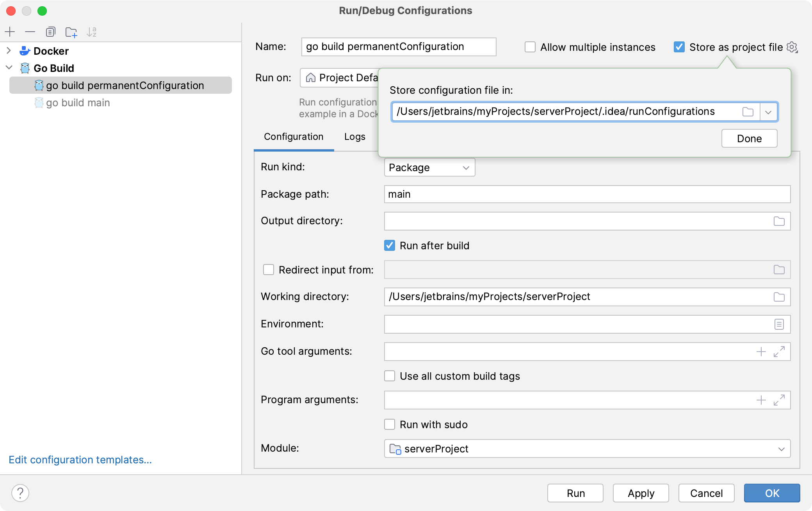Click the browse output directory folder icon

pos(779,221)
